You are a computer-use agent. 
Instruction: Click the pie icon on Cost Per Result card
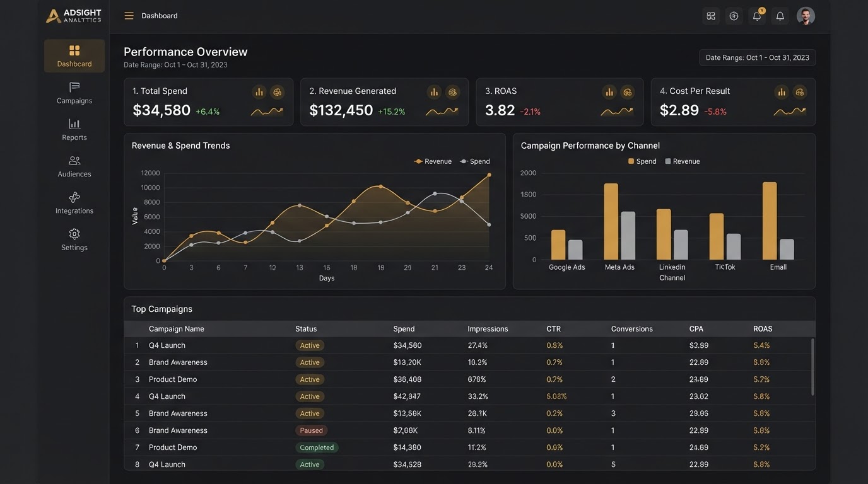tap(800, 92)
